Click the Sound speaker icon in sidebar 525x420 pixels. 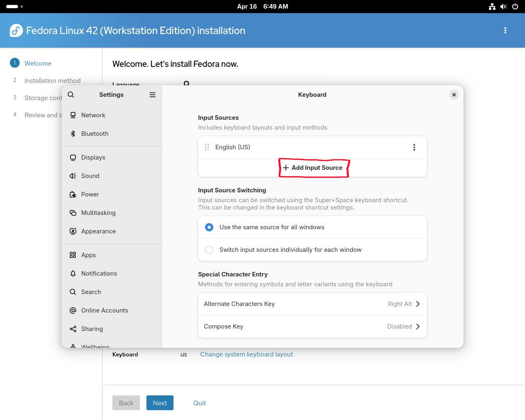73,176
